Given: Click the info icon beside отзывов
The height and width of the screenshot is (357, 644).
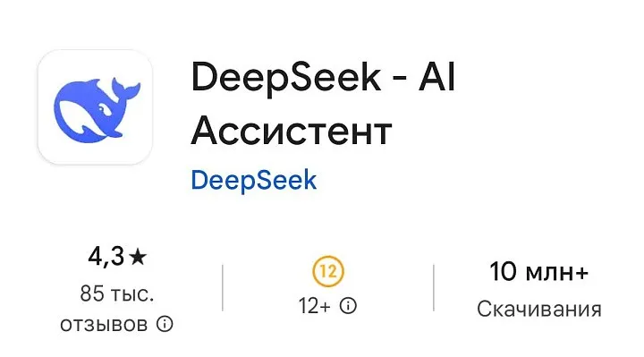Looking at the screenshot, I should (165, 324).
